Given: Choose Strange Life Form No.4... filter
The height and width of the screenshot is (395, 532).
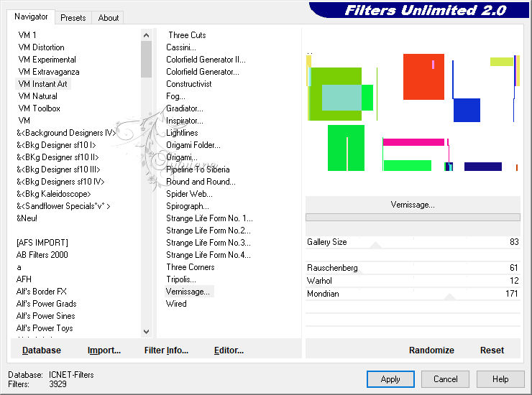Looking at the screenshot, I should [208, 255].
